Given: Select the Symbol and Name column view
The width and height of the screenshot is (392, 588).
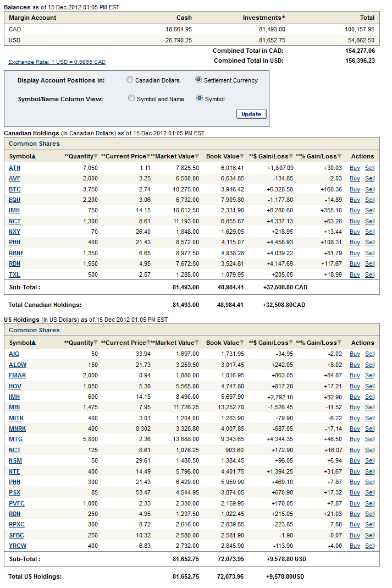Looking at the screenshot, I should click(x=131, y=98).
